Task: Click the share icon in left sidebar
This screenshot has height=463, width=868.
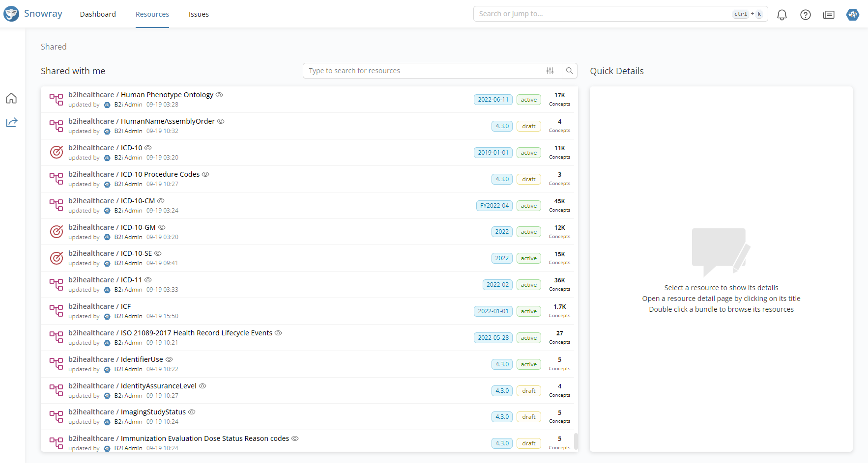Action: coord(11,122)
